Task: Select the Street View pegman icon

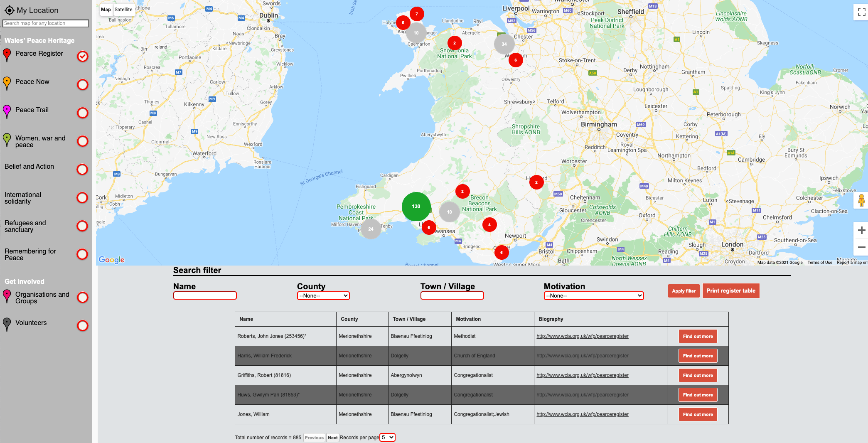Action: 861,201
